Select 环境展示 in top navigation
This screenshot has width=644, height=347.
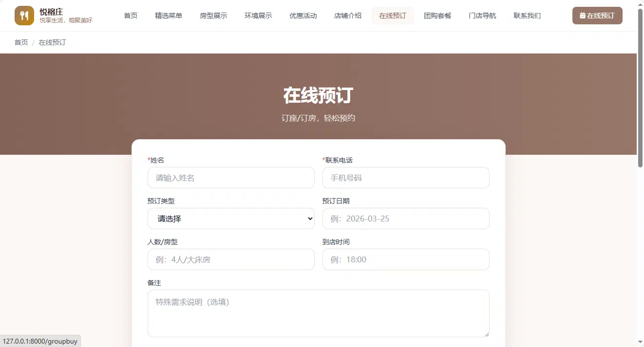pyautogui.click(x=258, y=16)
